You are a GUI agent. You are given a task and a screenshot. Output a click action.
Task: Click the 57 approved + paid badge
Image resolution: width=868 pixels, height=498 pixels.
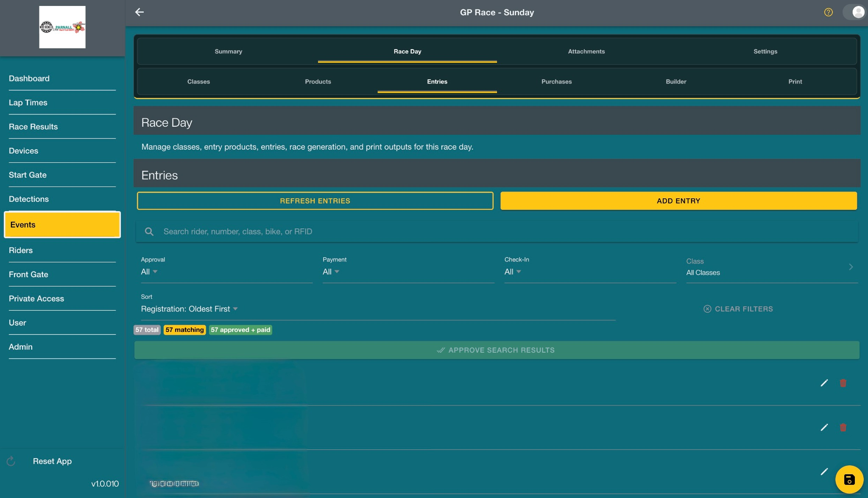pyautogui.click(x=240, y=330)
